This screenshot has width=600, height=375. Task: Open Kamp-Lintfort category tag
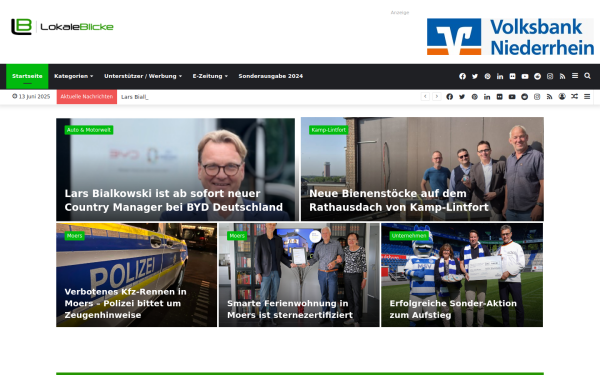[x=329, y=130]
